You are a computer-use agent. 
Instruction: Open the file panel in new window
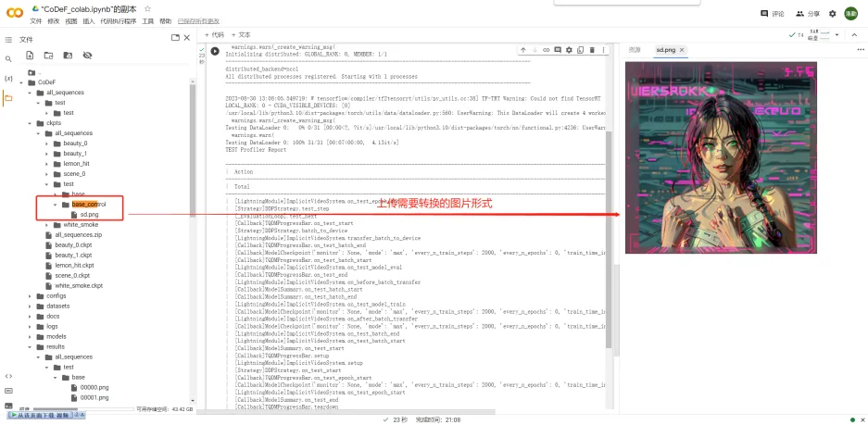175,38
